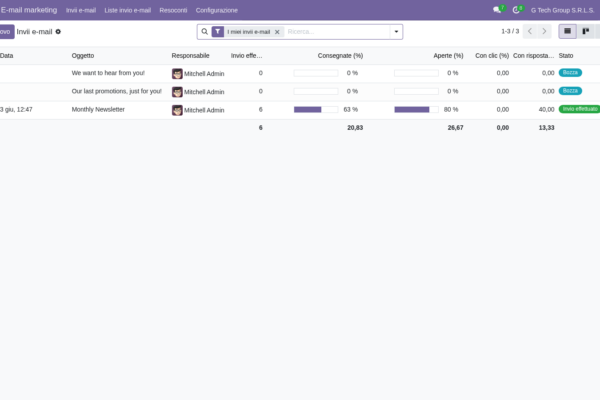Click the date '3 giu, 12:47' cell
Screen dimensions: 600x400
click(x=16, y=110)
